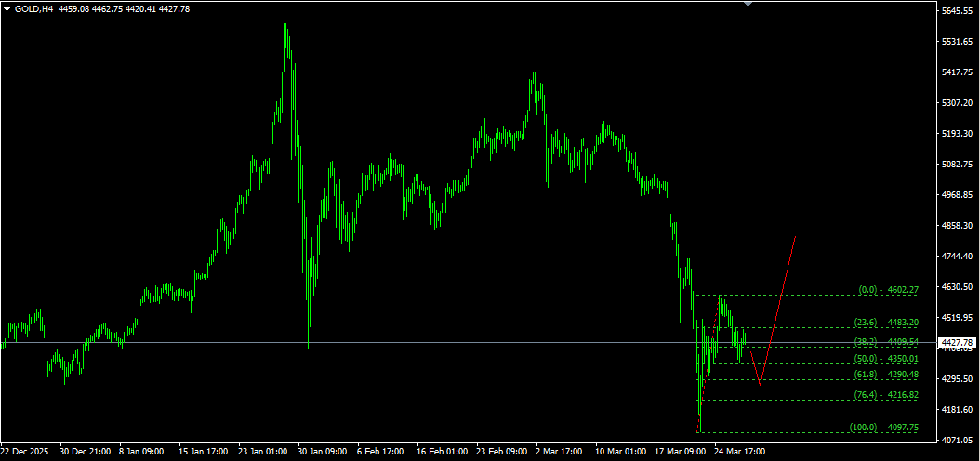Click the 5531.65 price axis label
The width and height of the screenshot is (980, 461).
coord(958,42)
